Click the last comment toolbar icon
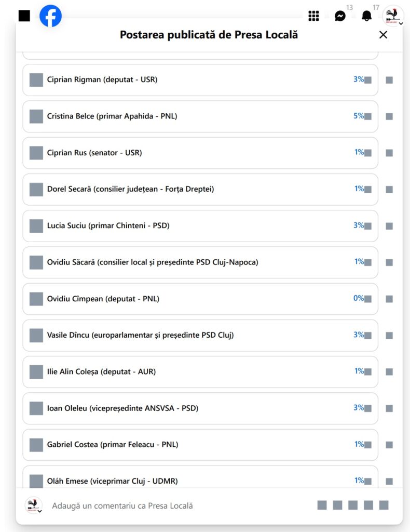Screen dimensions: 410x532 coord(384,505)
